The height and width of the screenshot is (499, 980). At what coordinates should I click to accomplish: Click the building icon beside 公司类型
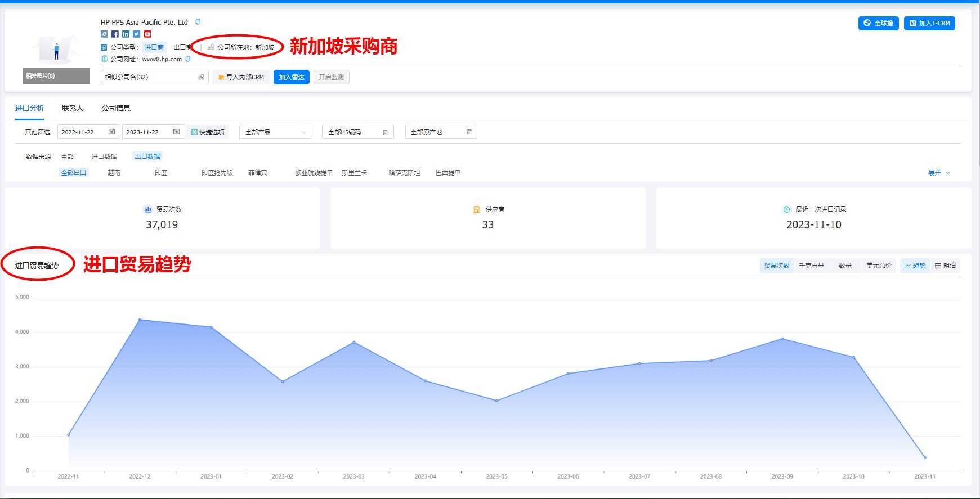pyautogui.click(x=104, y=47)
